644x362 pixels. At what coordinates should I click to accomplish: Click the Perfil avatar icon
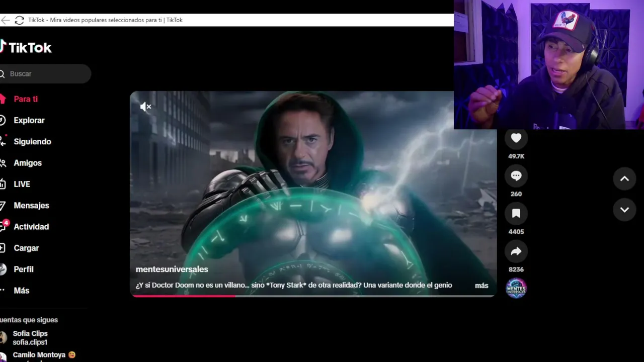point(3,269)
